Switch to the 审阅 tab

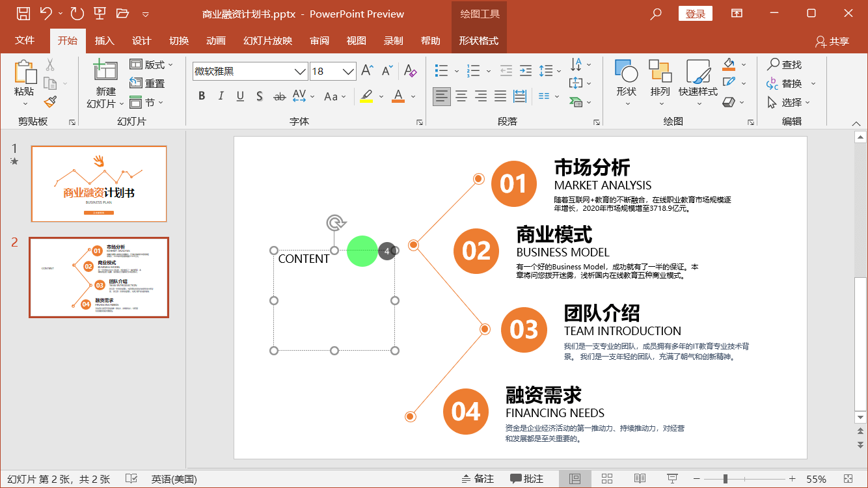coord(319,40)
